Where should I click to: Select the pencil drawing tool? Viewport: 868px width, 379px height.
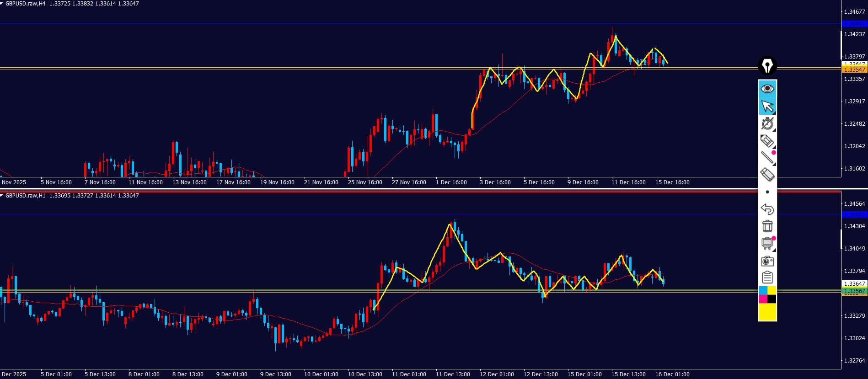[767, 141]
